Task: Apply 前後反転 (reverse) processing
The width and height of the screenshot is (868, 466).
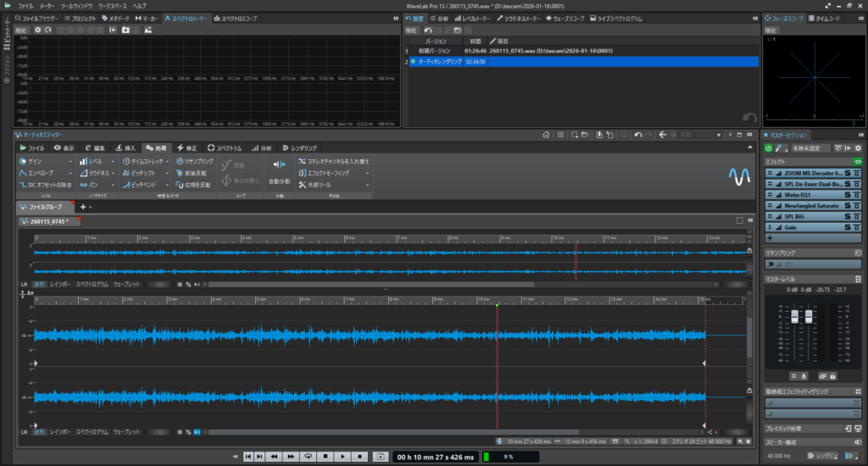Action: pos(196,172)
